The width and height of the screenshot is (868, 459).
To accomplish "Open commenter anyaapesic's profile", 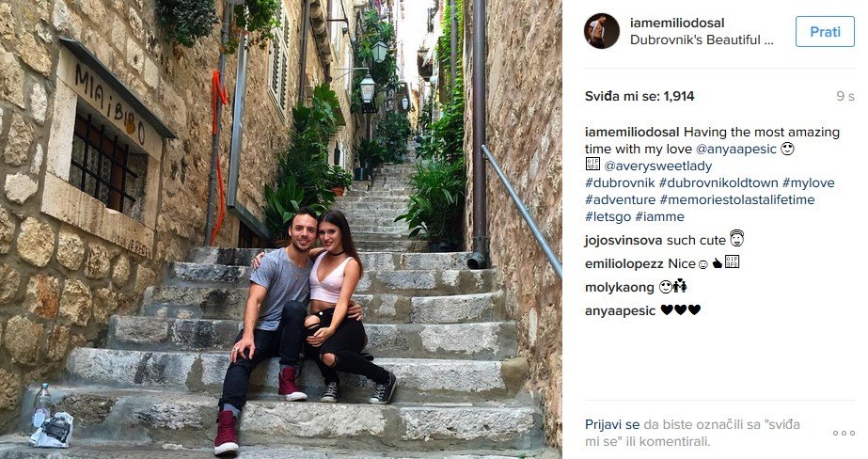I will (620, 310).
